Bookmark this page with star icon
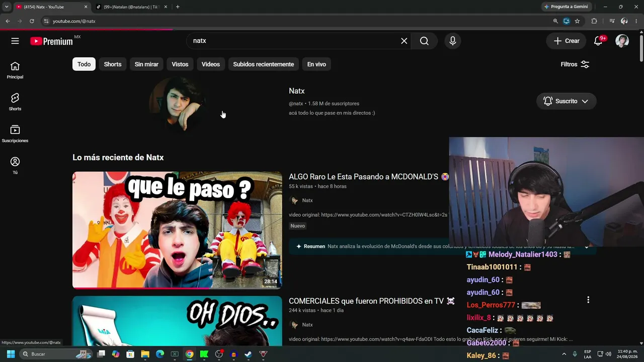 click(577, 21)
